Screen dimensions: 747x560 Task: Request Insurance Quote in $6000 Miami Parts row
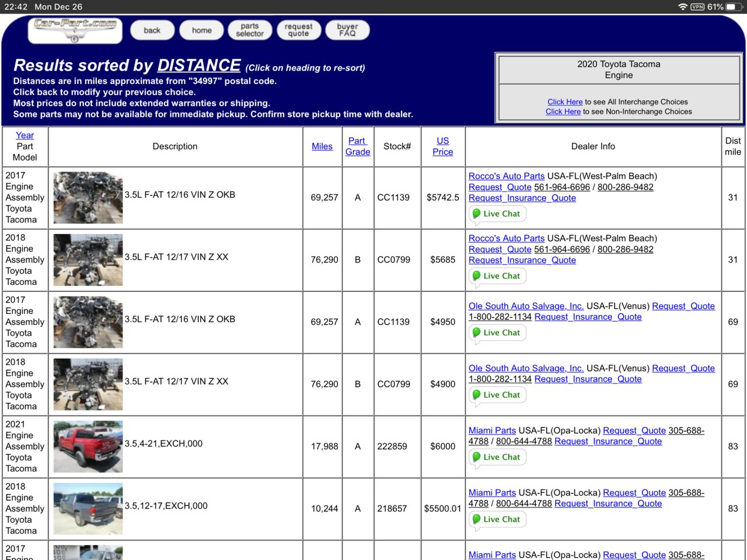(x=608, y=442)
